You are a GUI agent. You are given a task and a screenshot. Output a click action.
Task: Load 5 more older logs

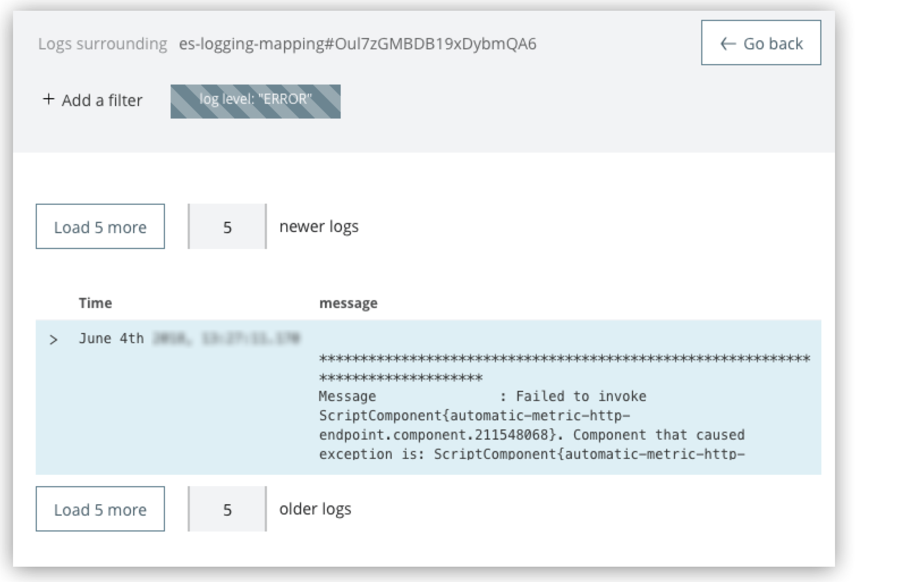(100, 509)
